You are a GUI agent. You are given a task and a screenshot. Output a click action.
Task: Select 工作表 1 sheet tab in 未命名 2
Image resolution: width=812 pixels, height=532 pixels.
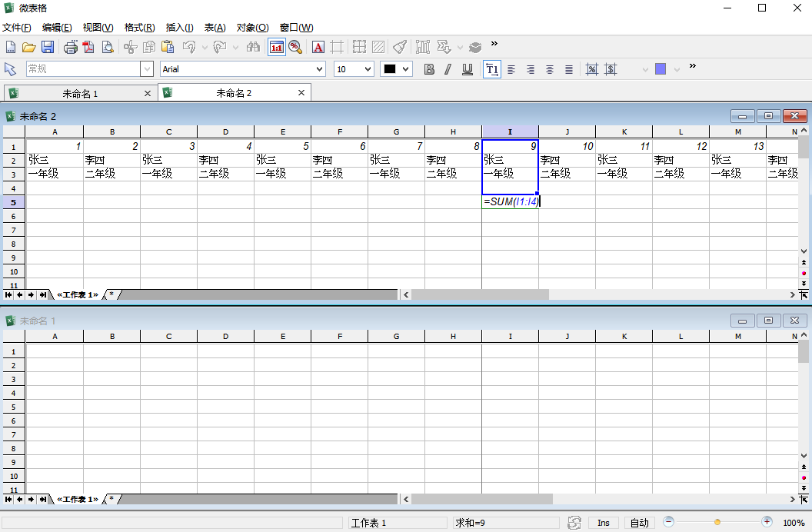(78, 294)
